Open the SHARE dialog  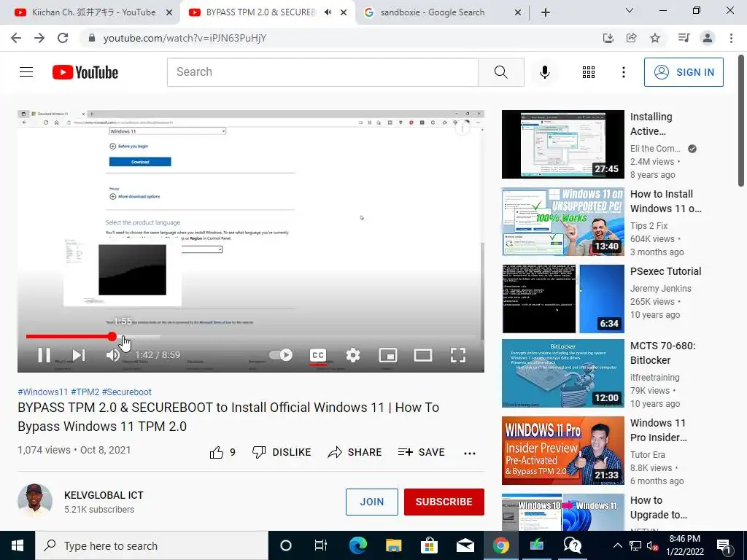(x=355, y=452)
